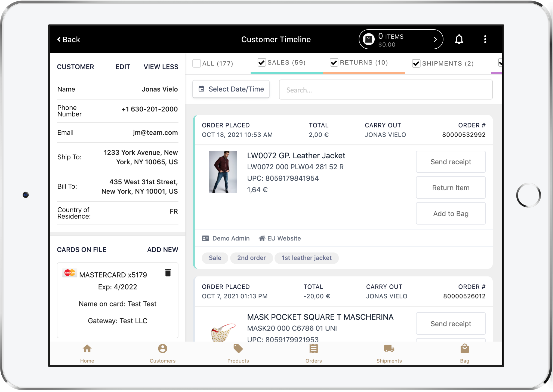
Task: Open the three-dot overflow menu
Action: (x=485, y=39)
